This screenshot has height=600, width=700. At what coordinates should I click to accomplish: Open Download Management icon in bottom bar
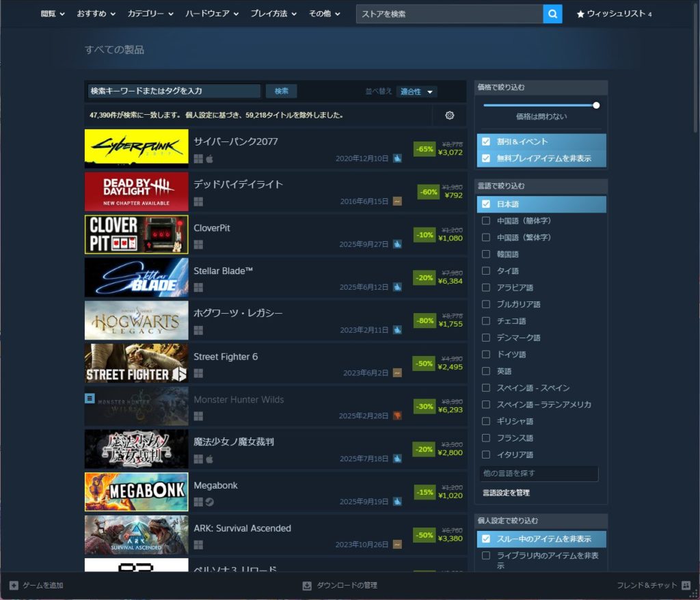tap(307, 586)
